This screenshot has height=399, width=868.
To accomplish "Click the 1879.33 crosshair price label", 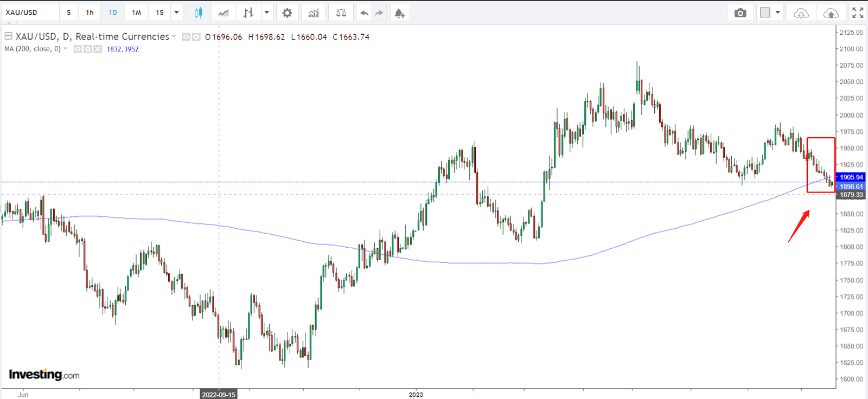I will [851, 195].
